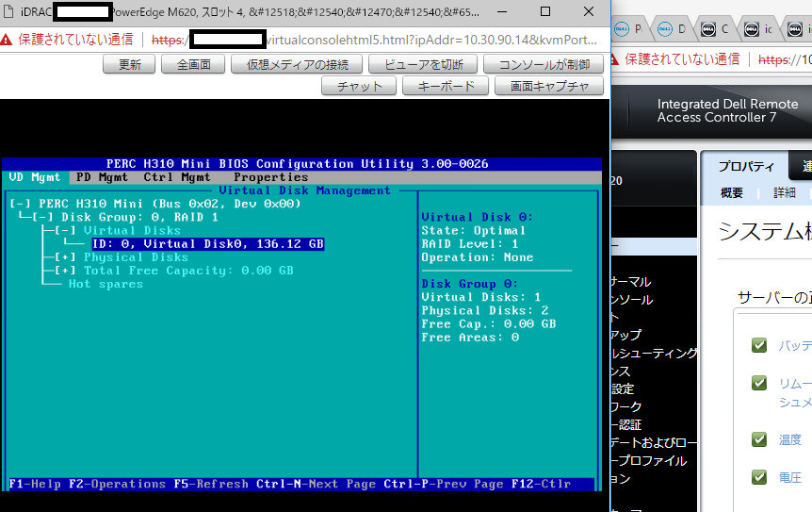Select the Ctrl Mgmt tab

click(x=177, y=177)
